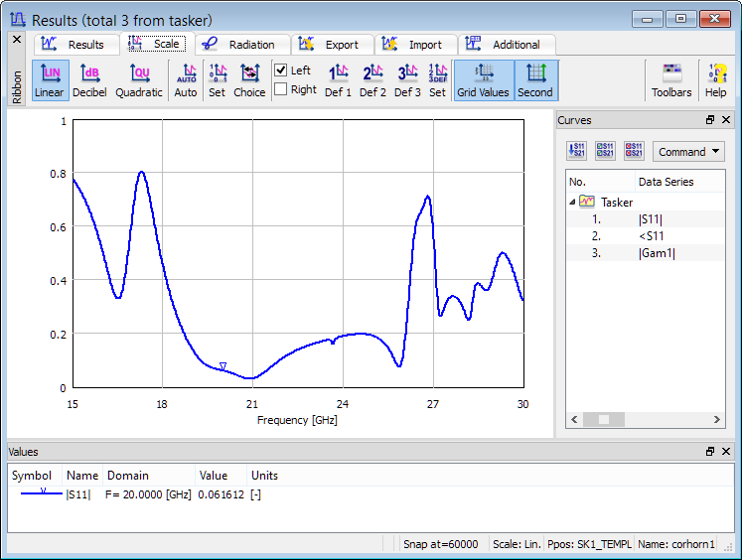Viewport: 742px width, 560px height.
Task: Choose the Quadratic scale icon
Action: pos(139,79)
